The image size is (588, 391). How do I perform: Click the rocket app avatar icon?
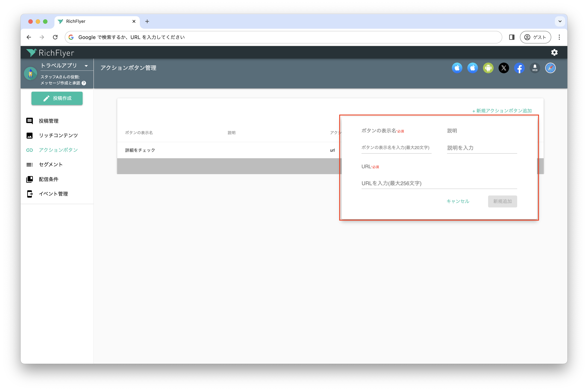pos(30,74)
